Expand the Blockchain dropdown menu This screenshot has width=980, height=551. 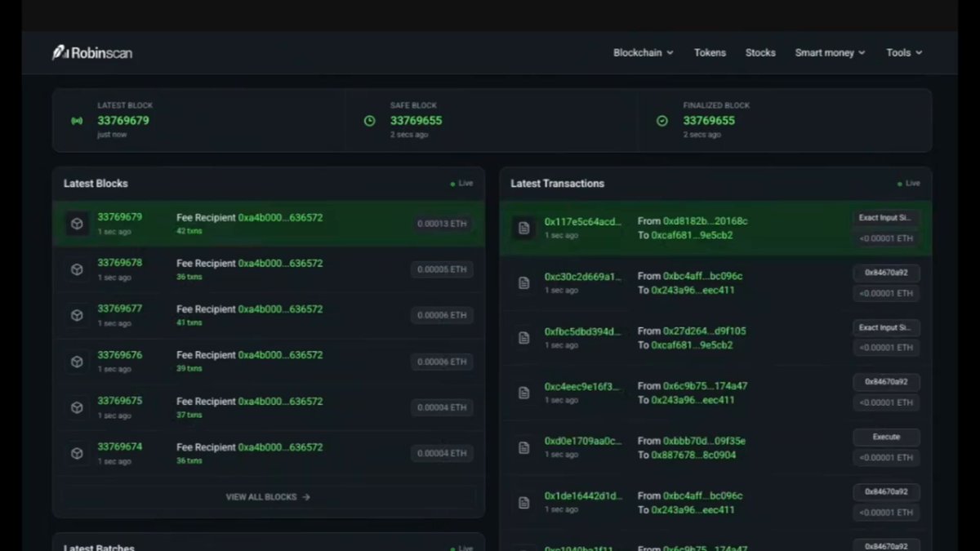tap(644, 53)
